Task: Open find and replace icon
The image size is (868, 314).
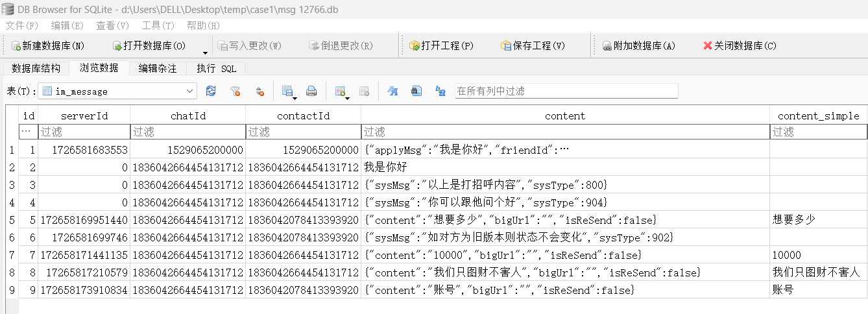Action: click(440, 91)
